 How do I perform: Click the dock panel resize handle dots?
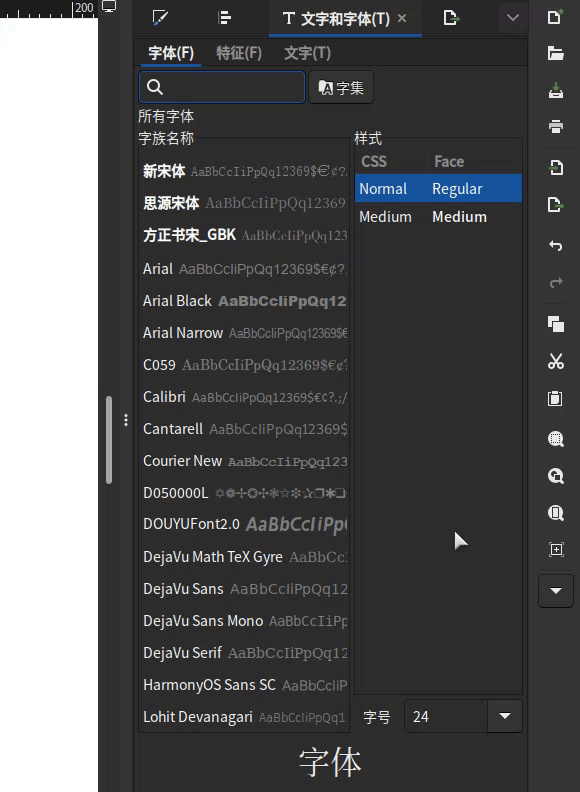click(x=126, y=420)
